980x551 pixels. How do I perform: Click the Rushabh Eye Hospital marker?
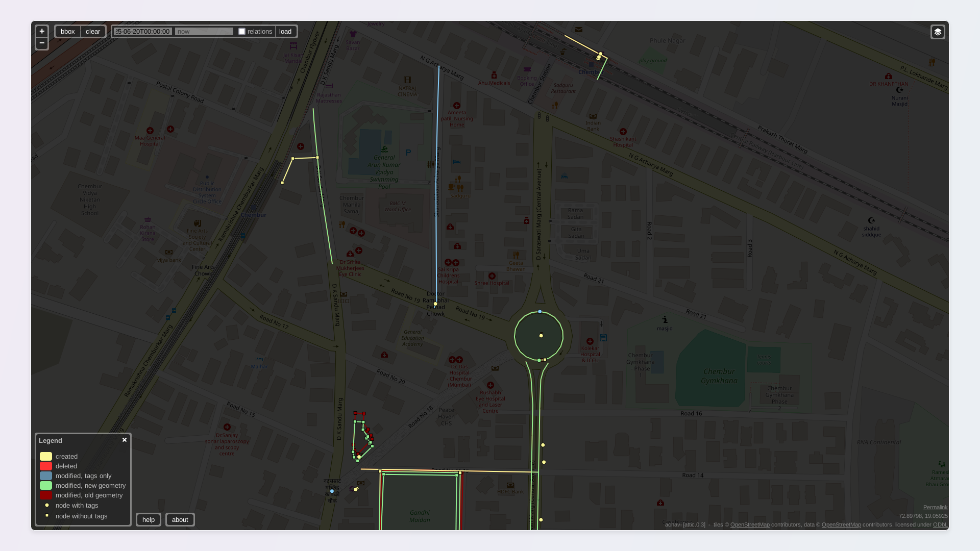(491, 385)
